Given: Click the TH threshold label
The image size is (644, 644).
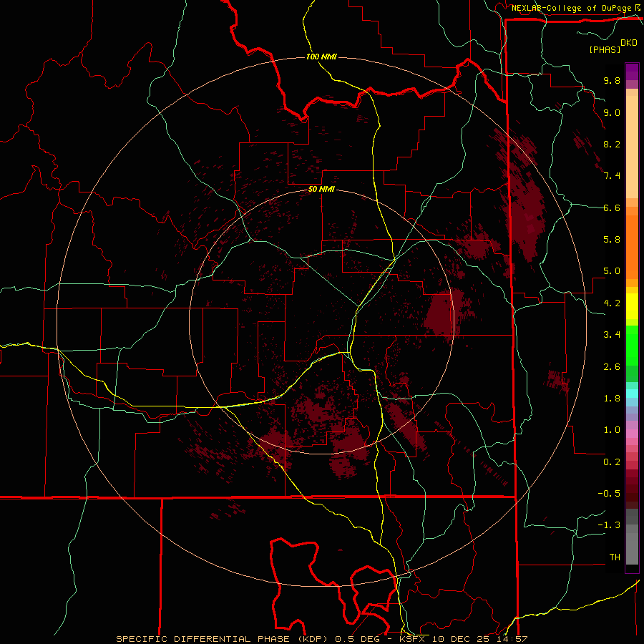Looking at the screenshot, I should (x=615, y=557).
